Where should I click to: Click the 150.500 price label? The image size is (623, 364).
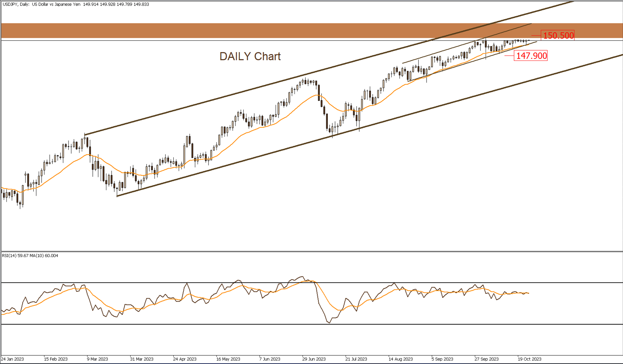pos(558,36)
